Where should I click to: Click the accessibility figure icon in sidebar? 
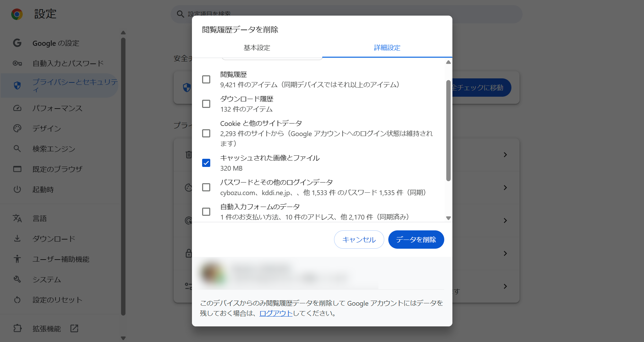(17, 259)
